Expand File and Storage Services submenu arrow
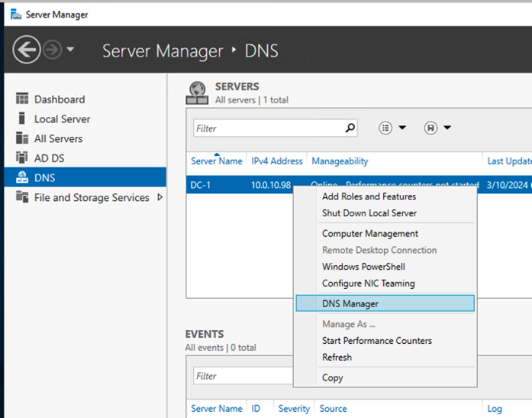532x418 pixels. (x=160, y=197)
